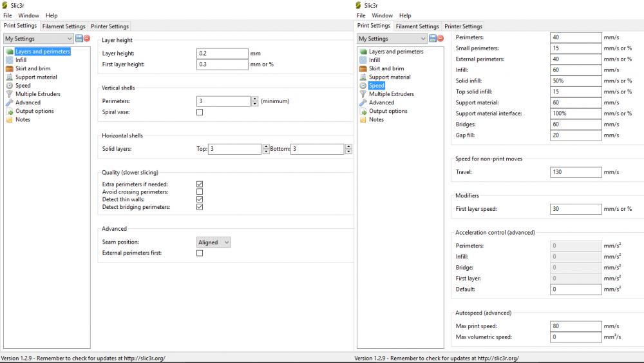Uncheck the Detect thin walls checkbox
This screenshot has height=363, width=644.
200,199
